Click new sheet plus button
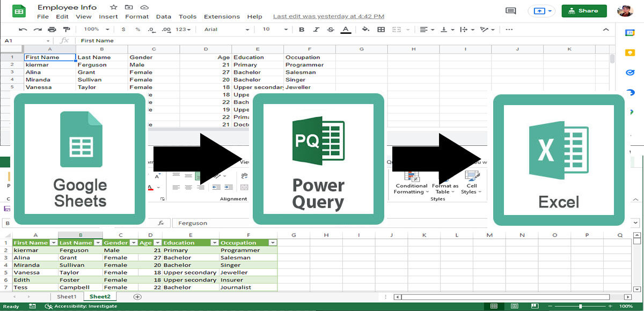 137,297
